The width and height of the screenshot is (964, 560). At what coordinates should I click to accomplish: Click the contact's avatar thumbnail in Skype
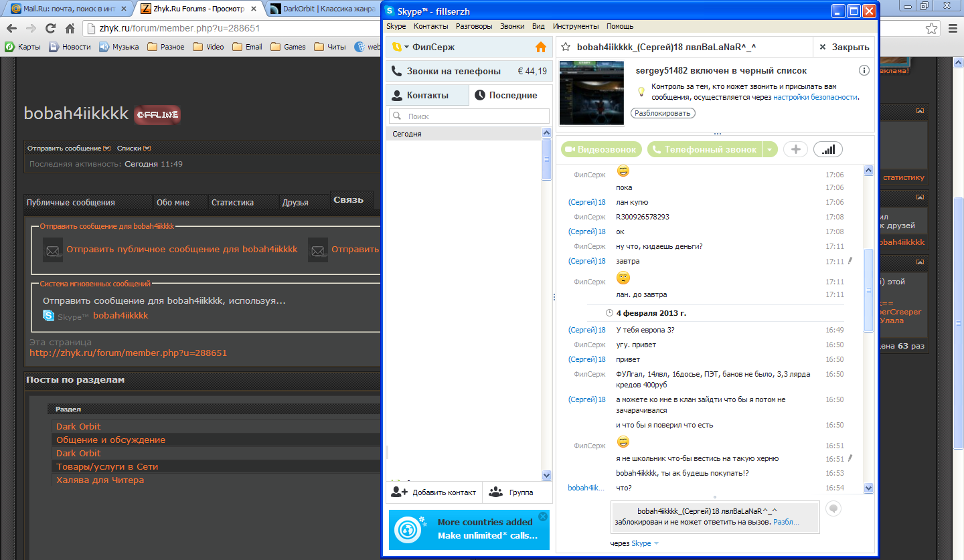click(x=592, y=93)
